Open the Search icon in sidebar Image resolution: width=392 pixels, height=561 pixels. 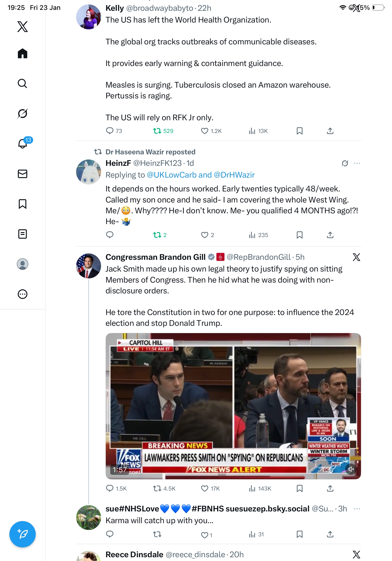pyautogui.click(x=23, y=84)
